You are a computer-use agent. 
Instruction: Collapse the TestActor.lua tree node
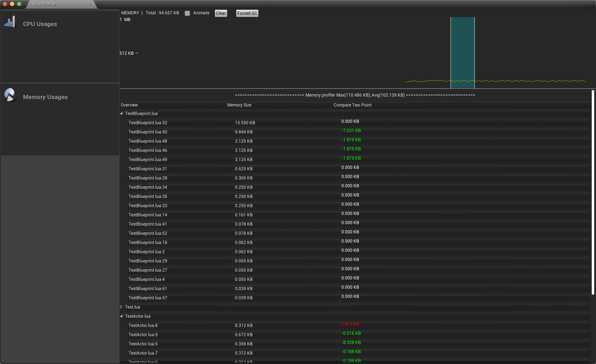121,316
